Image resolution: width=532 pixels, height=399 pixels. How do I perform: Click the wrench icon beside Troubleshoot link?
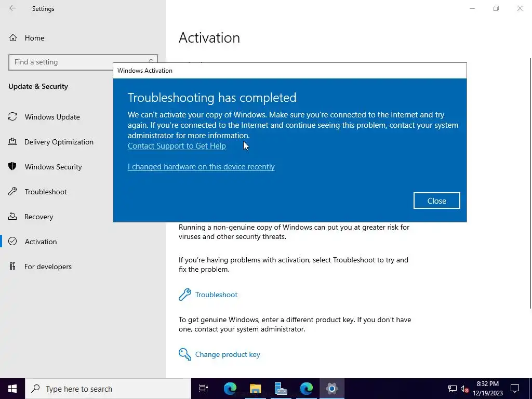click(185, 295)
